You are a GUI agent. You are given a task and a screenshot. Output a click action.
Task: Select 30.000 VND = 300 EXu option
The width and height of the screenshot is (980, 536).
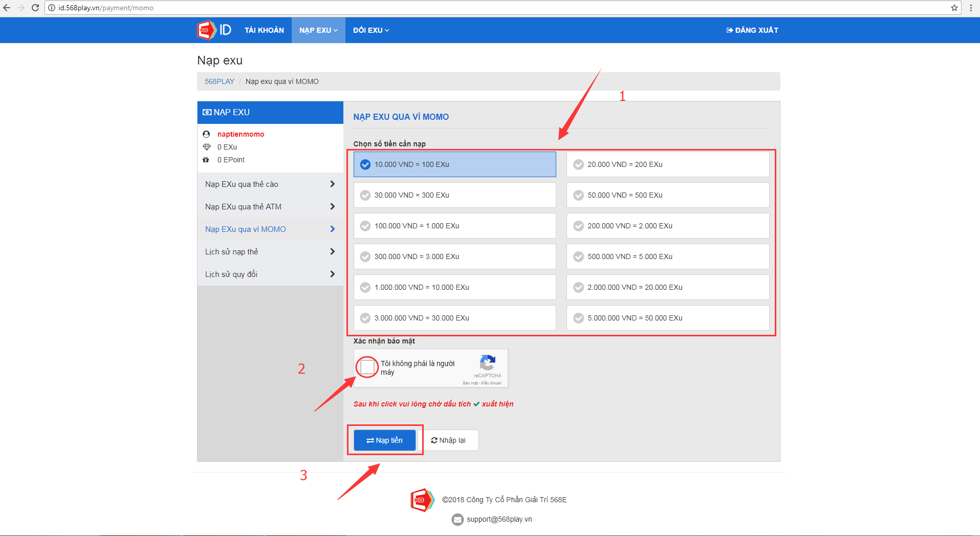click(x=454, y=195)
